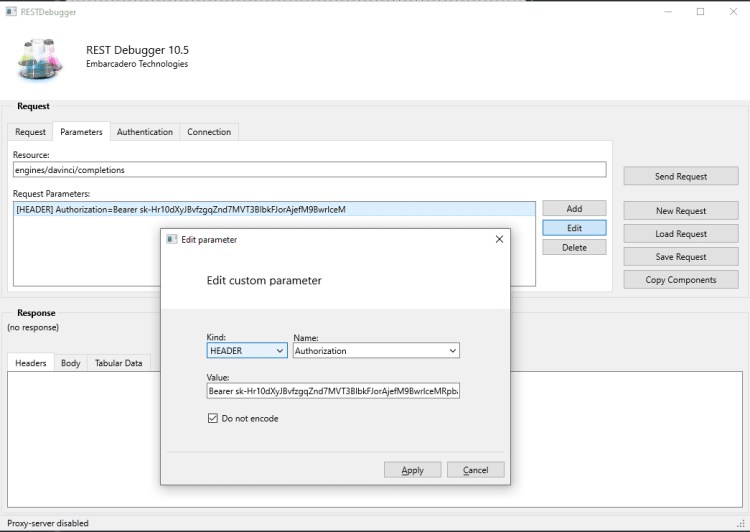Switch to the response Body tab

(71, 363)
